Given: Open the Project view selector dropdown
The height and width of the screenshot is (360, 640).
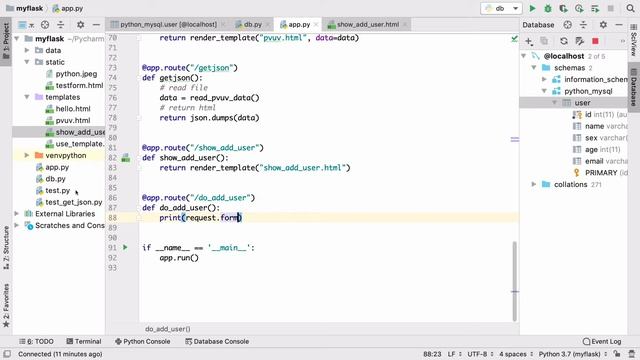Looking at the screenshot, I should coord(26,25).
